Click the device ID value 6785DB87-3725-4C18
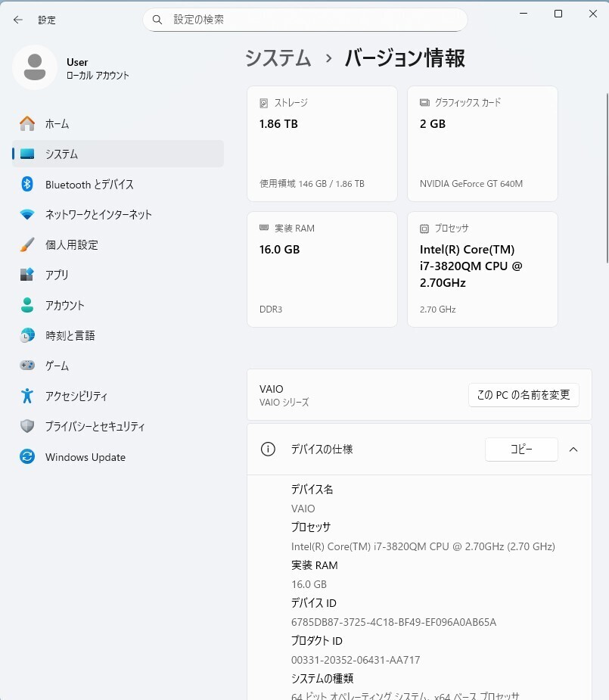 393,622
